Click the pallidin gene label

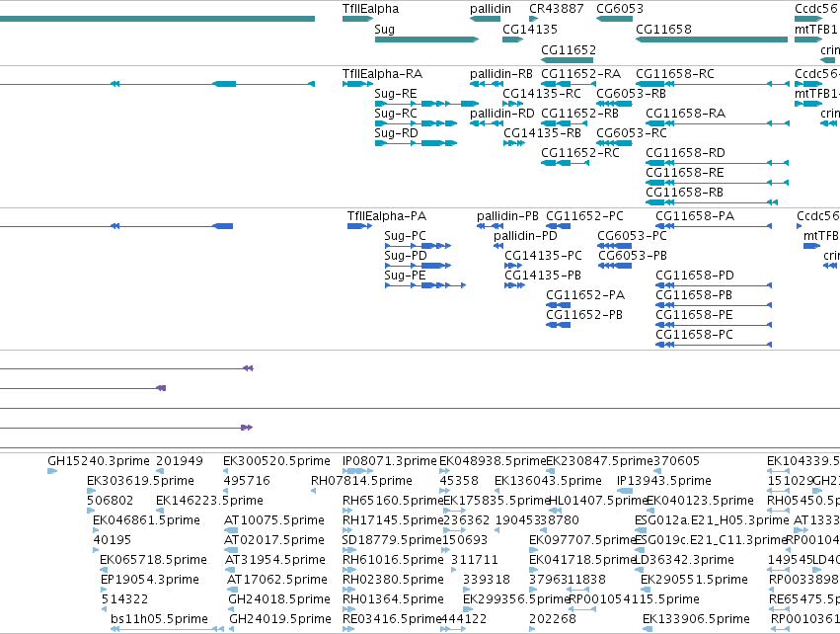pos(491,9)
